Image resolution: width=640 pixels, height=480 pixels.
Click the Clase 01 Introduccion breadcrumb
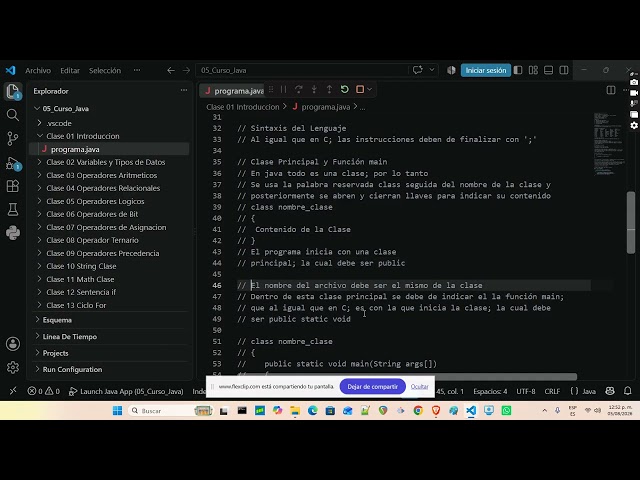click(x=242, y=107)
